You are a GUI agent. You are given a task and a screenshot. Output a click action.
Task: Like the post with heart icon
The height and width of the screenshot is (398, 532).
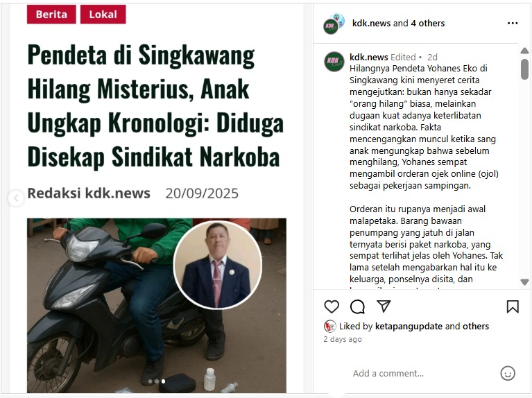(x=332, y=306)
